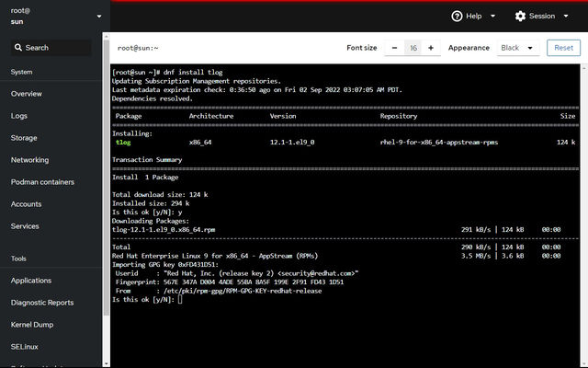The height and width of the screenshot is (368, 588).
Task: Click the 'Updating Subscription Management repositories.' line
Action: tap(196, 81)
